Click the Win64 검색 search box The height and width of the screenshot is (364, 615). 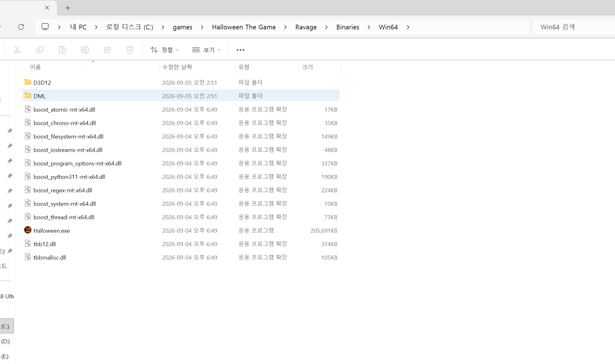point(574,27)
